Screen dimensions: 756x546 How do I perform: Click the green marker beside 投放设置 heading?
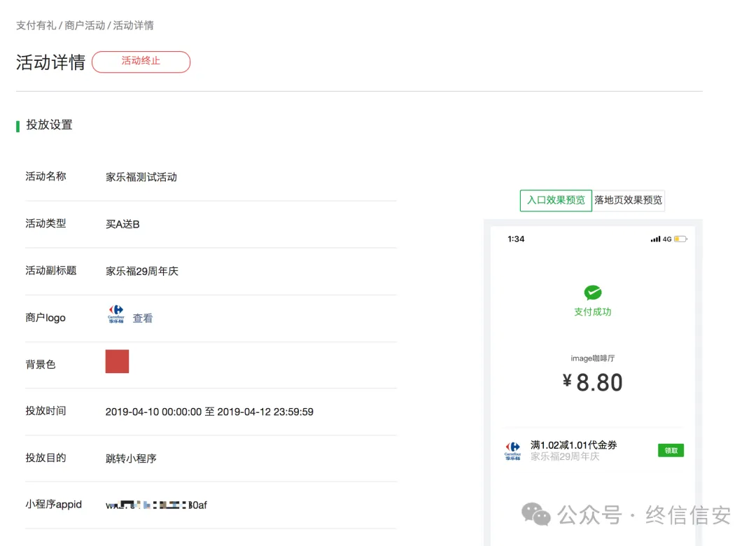coord(17,125)
